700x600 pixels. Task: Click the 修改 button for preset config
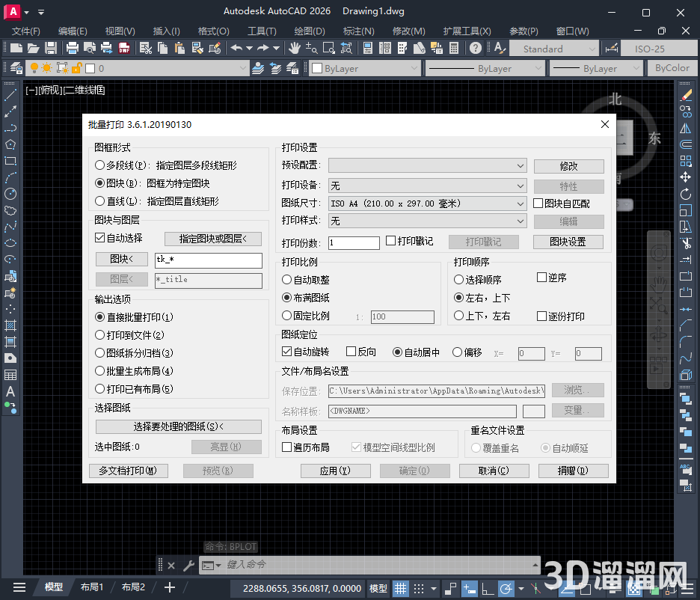click(568, 166)
